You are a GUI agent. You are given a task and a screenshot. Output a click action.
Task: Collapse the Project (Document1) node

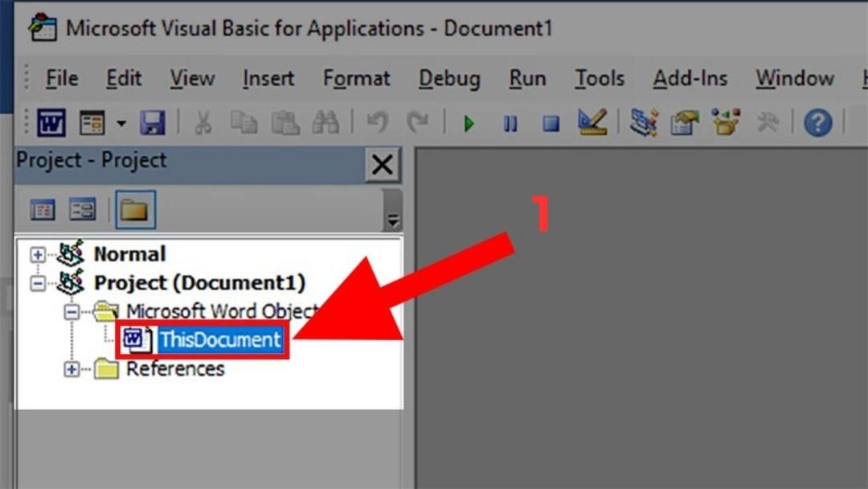pos(36,282)
